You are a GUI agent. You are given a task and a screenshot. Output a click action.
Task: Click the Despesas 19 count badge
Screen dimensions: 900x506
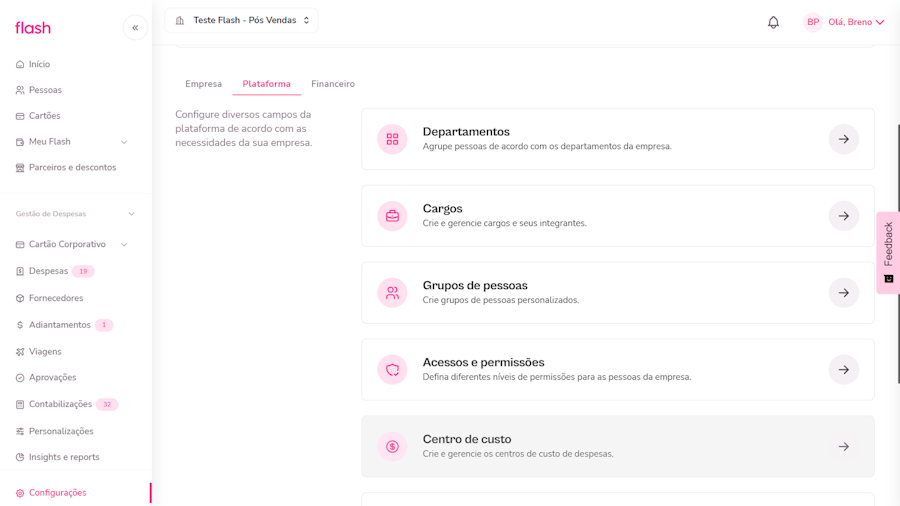pos(83,271)
